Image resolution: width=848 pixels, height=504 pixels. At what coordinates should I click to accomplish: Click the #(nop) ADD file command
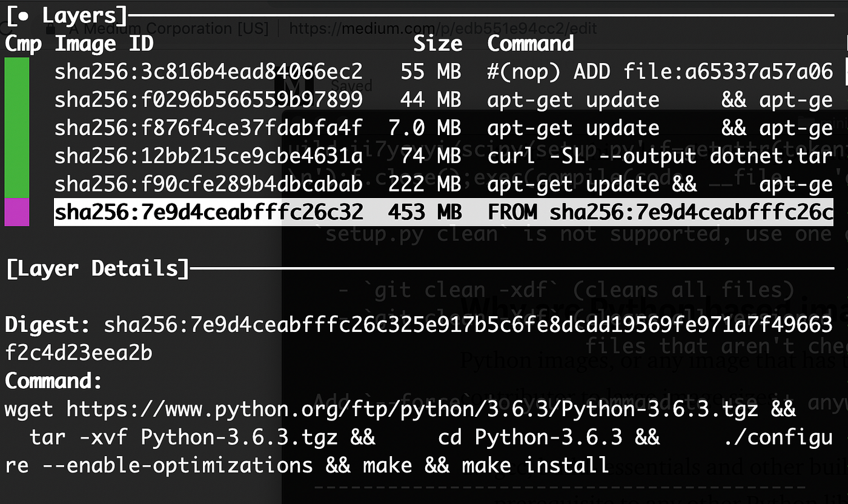click(660, 71)
